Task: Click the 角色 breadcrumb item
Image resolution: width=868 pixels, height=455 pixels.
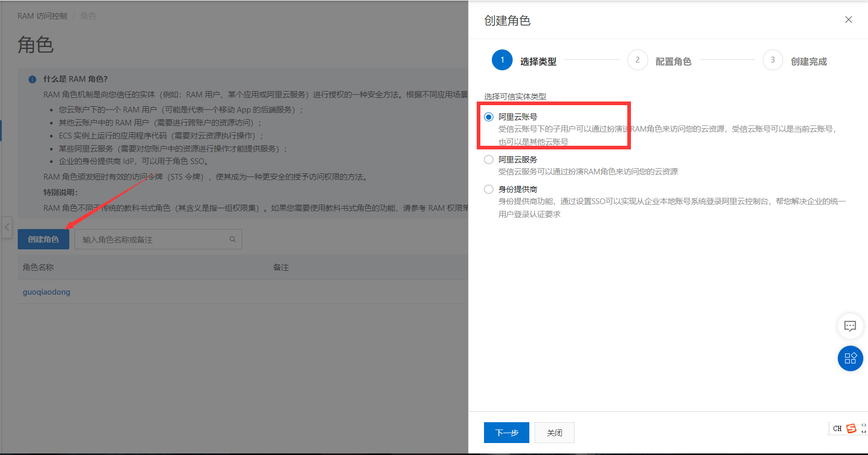Action: pyautogui.click(x=88, y=16)
